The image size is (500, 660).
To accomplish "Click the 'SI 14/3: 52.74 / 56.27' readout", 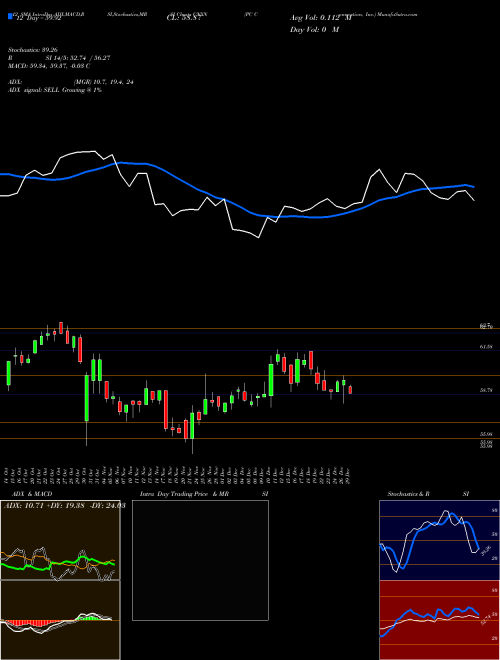I will [77, 58].
